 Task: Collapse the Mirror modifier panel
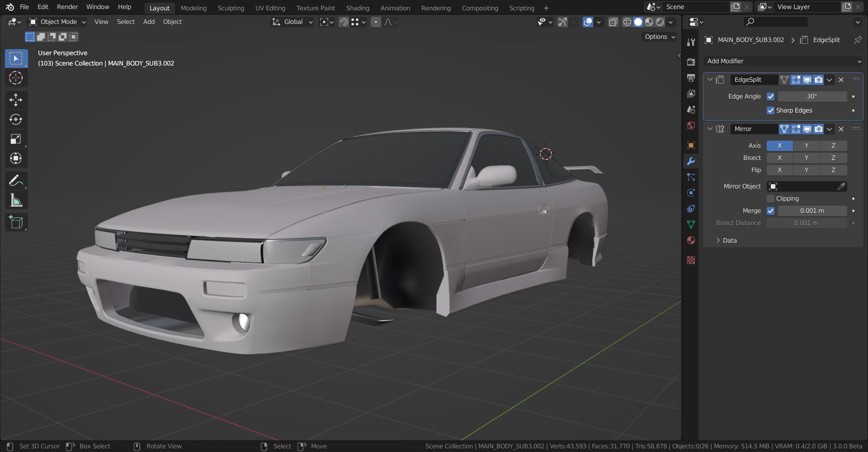point(710,129)
